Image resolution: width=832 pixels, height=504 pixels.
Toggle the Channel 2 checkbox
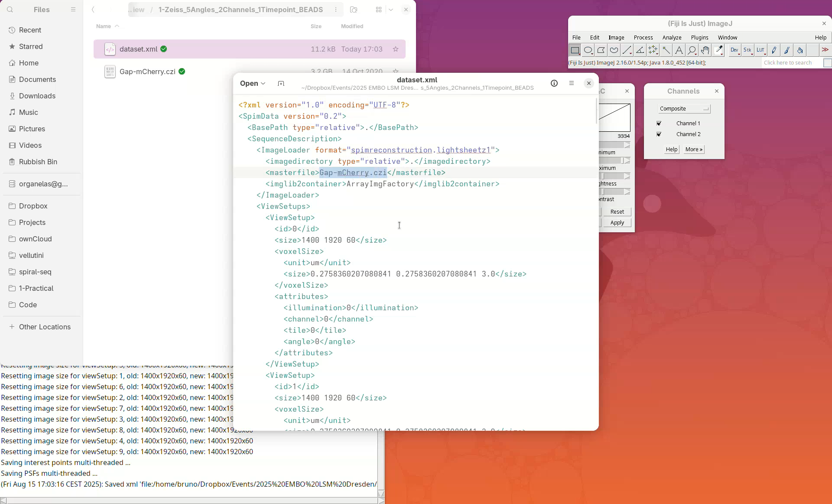(x=659, y=134)
